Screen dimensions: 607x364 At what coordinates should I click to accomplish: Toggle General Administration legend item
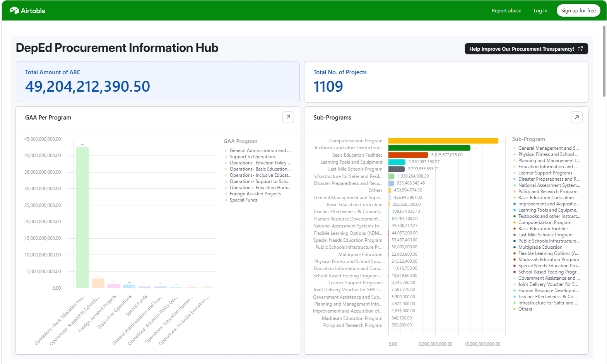(258, 150)
